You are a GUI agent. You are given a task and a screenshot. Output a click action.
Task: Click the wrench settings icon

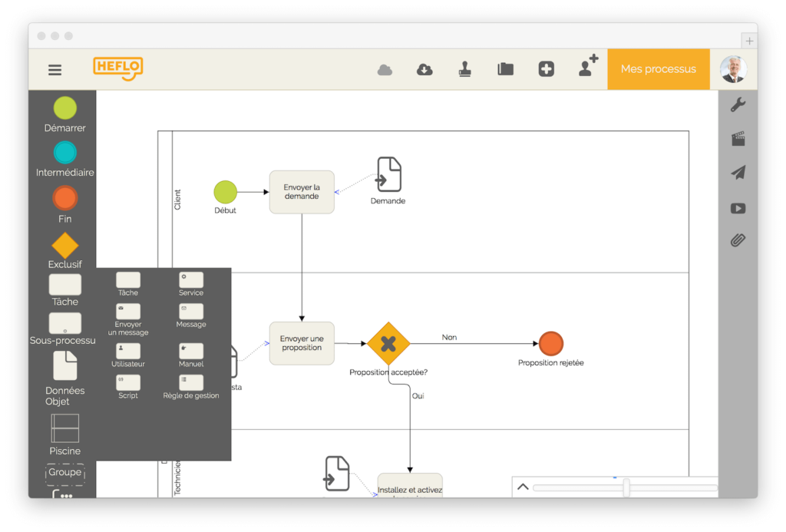pos(738,105)
